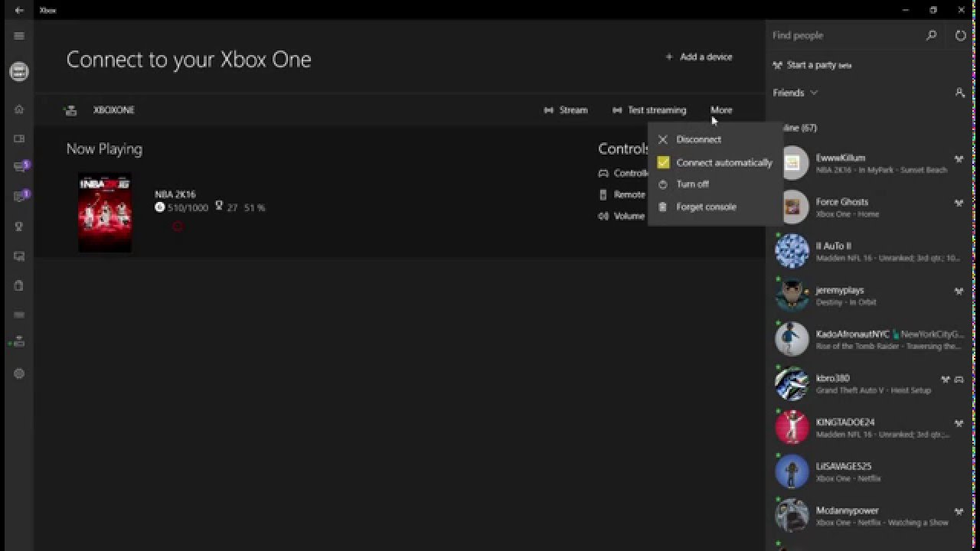This screenshot has height=551, width=980.
Task: Click Add a device
Action: coord(698,57)
